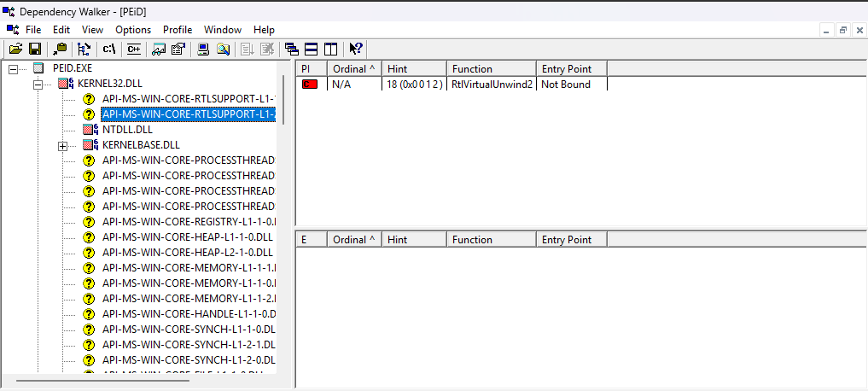Expand the KERNELBASE.DLL tree node
Screen dimensions: 868x391
(x=62, y=146)
